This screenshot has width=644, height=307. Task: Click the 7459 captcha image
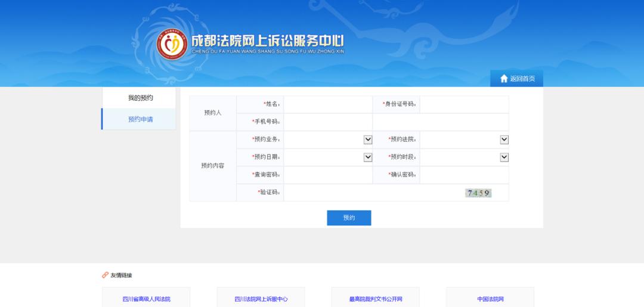click(x=478, y=193)
